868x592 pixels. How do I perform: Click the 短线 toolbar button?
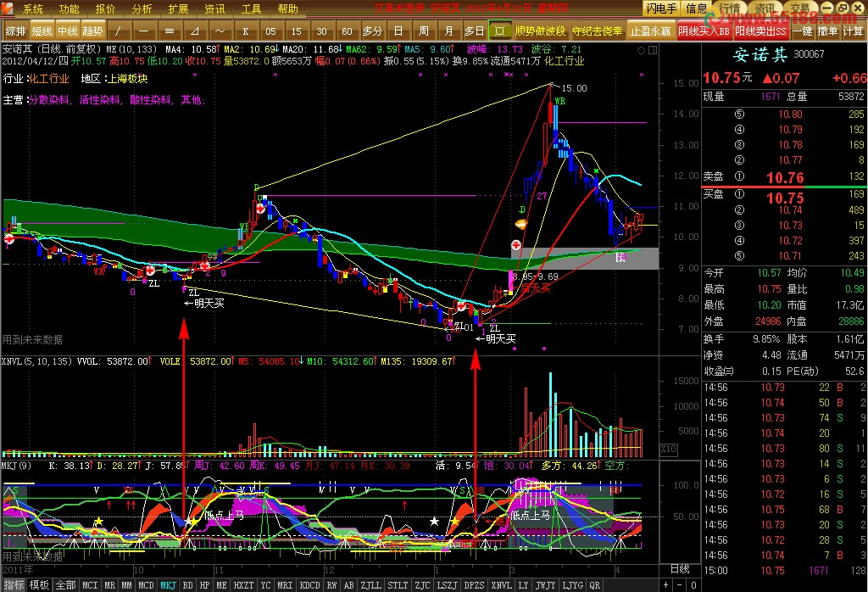pos(42,31)
